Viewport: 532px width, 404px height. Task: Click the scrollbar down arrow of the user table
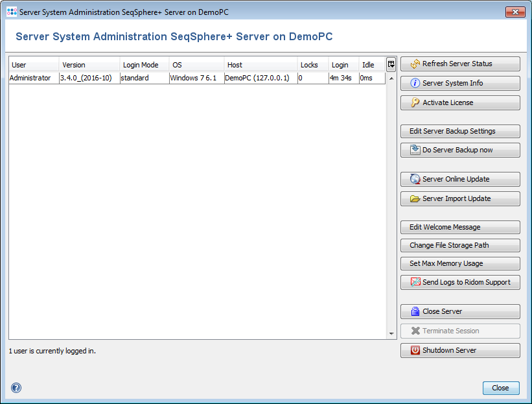click(x=391, y=334)
